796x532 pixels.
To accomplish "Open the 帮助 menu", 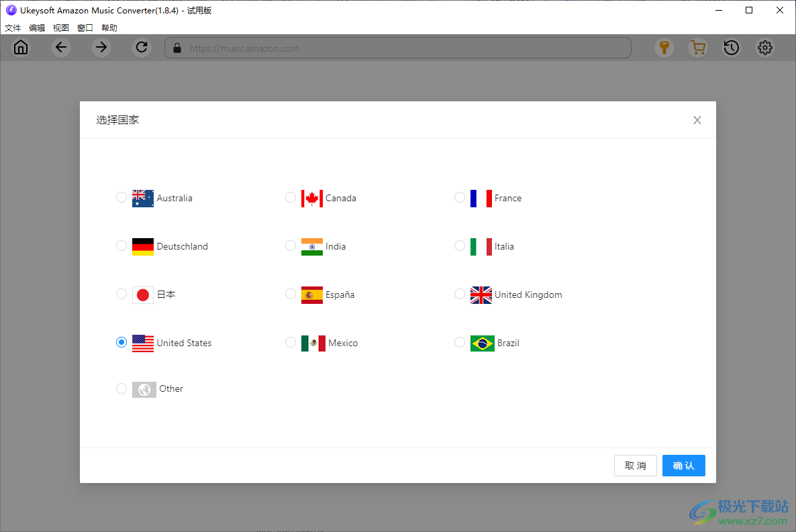I will click(x=109, y=28).
